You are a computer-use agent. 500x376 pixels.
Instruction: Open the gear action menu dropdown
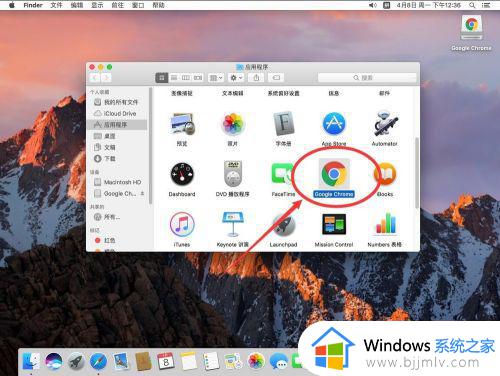point(236,78)
